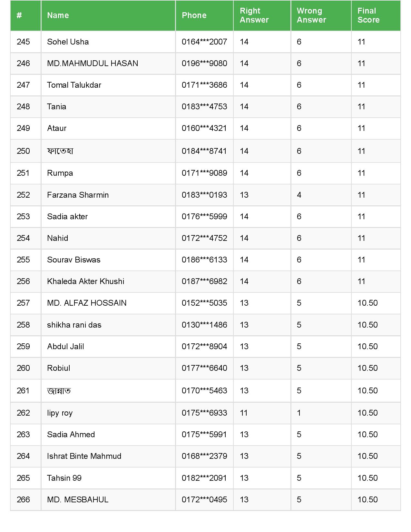Click the MD. ALFAZ HOSSAIN name
This screenshot has height=532, width=411.
pyautogui.click(x=87, y=303)
